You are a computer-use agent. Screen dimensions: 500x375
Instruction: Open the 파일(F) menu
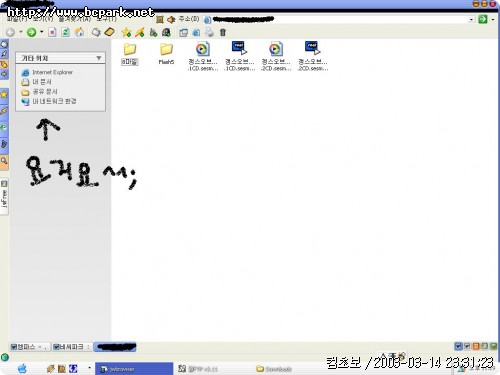click(x=17, y=19)
